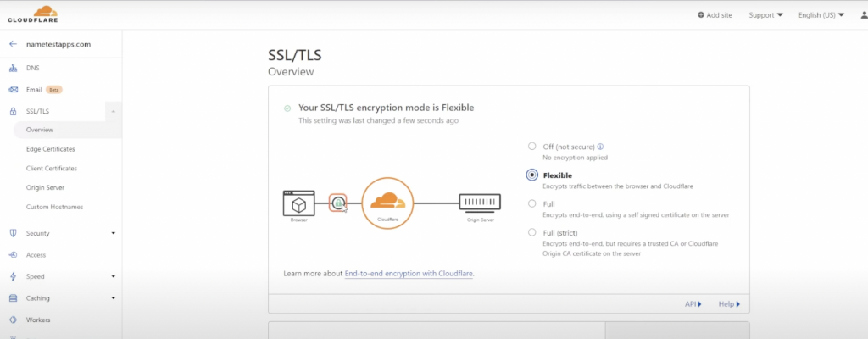Click the Caching drive icon
868x339 pixels.
pos(14,298)
